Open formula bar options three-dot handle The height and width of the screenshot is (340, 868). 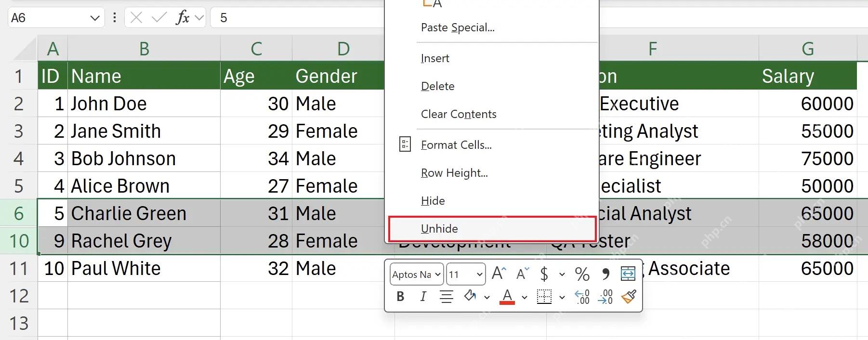(114, 18)
